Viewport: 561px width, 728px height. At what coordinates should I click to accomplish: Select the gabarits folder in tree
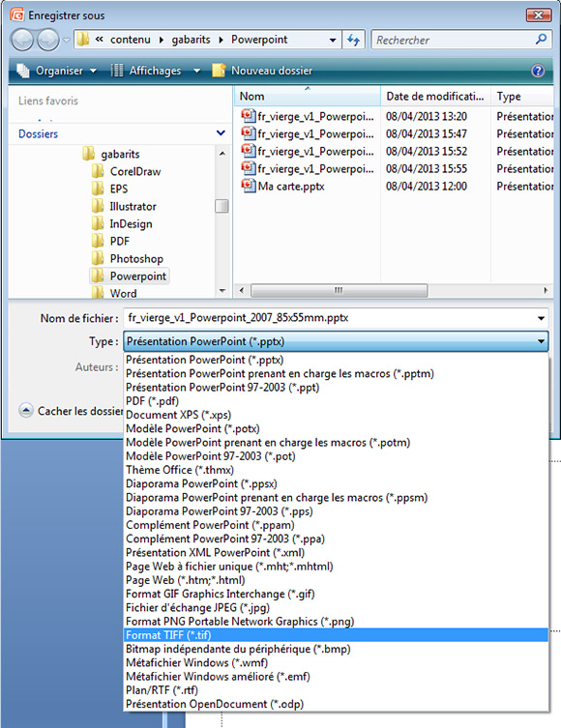111,154
